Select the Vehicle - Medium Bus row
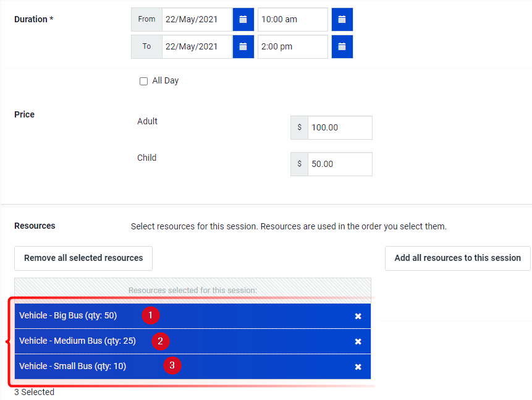The height and width of the screenshot is (400, 532). tap(193, 341)
